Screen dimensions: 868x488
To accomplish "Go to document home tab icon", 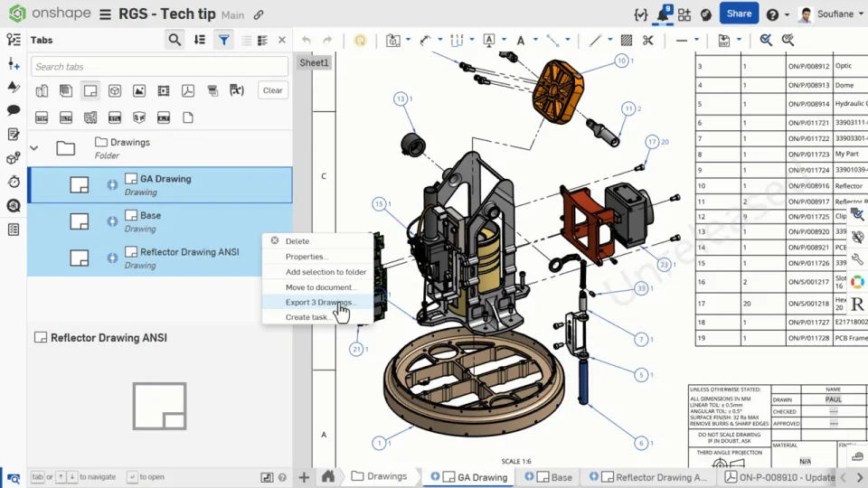I will (328, 476).
